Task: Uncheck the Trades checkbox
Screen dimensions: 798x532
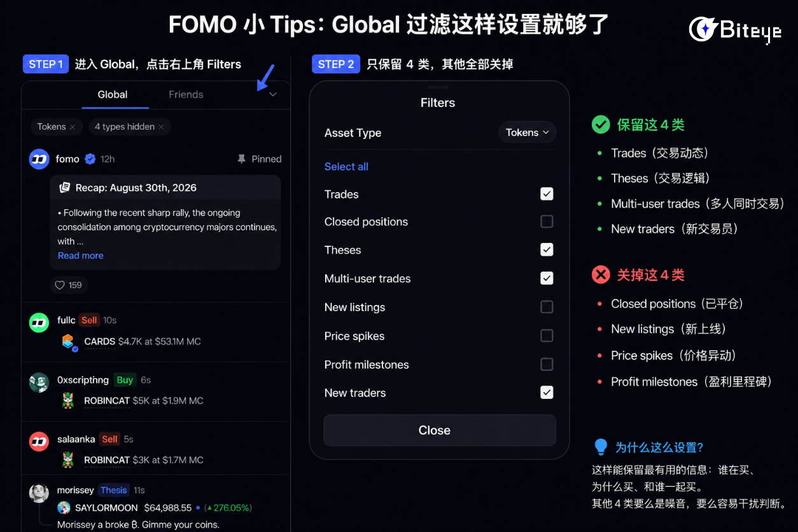Action: click(x=547, y=194)
